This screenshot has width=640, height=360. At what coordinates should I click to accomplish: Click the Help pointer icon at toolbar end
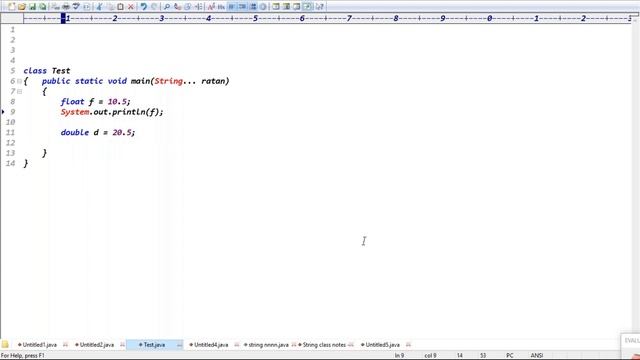click(320, 7)
